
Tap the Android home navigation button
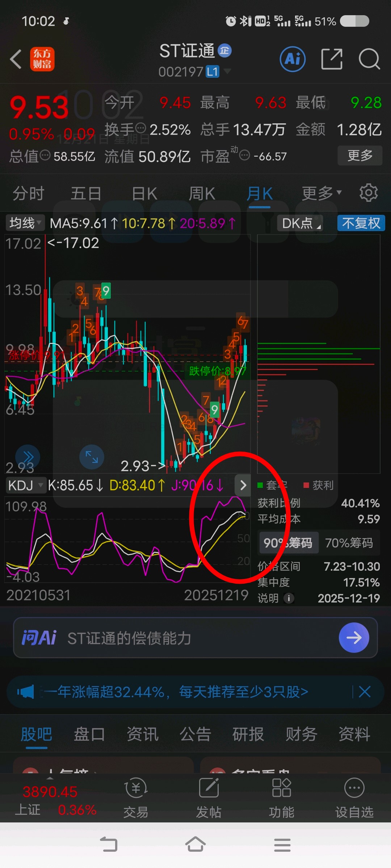[195, 844]
